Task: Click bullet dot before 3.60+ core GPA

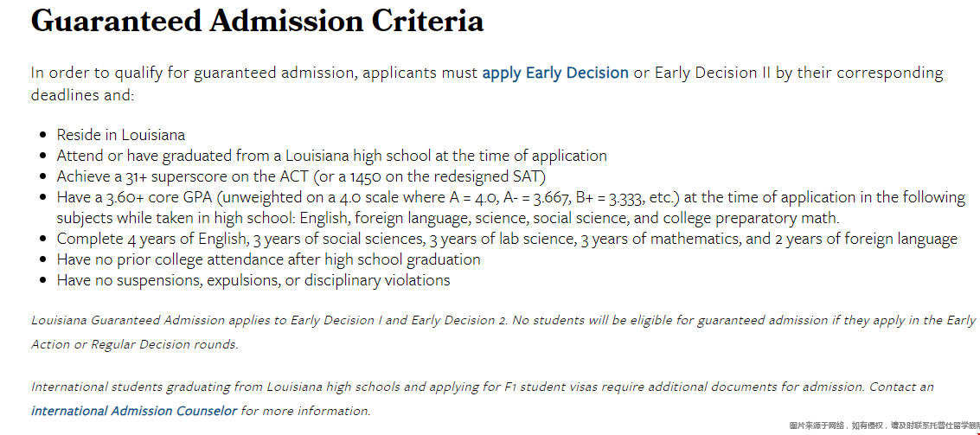Action: tap(42, 197)
